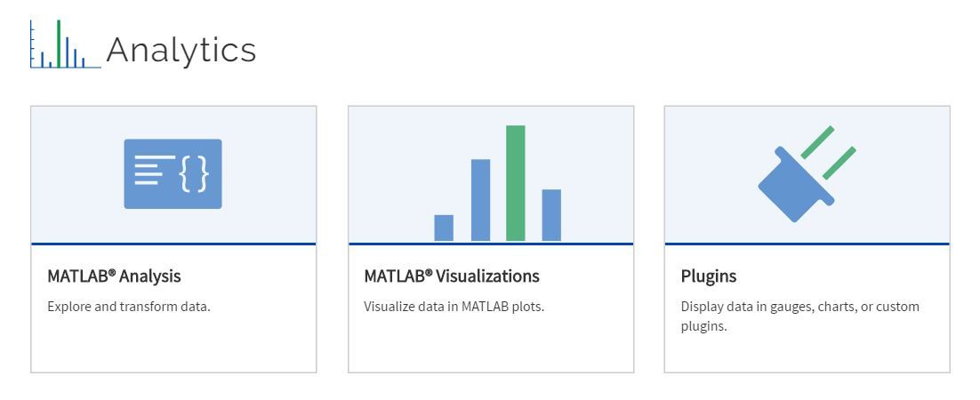Click the second blue bar in Visualizations icon
980x400 pixels.
(x=480, y=200)
